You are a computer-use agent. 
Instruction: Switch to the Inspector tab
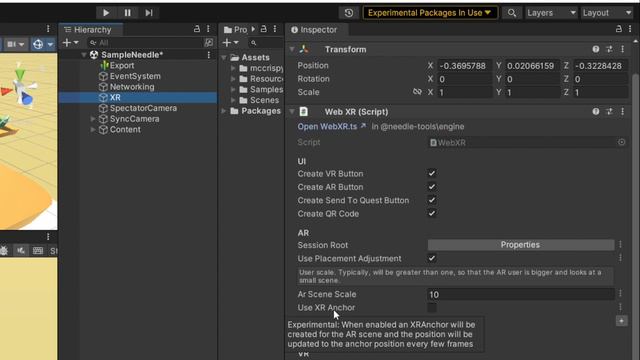317,29
